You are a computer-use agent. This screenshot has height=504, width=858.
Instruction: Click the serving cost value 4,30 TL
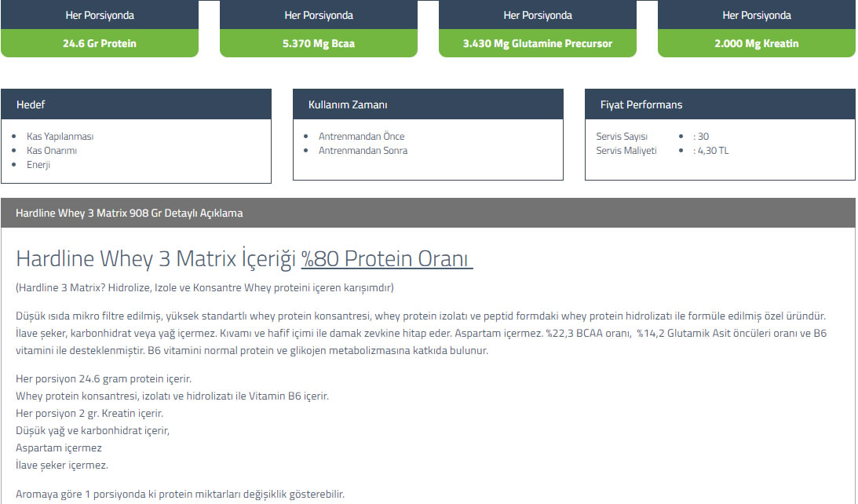point(710,151)
